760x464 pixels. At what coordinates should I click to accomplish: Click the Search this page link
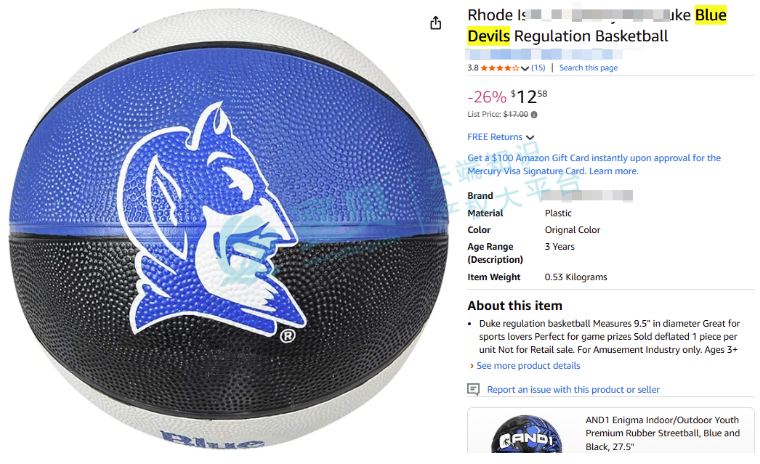point(588,68)
